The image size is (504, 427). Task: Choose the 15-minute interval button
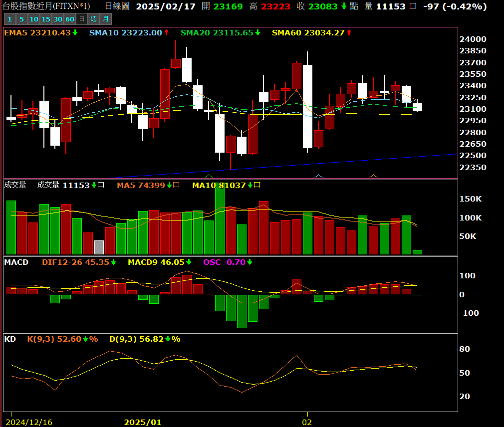[45, 19]
